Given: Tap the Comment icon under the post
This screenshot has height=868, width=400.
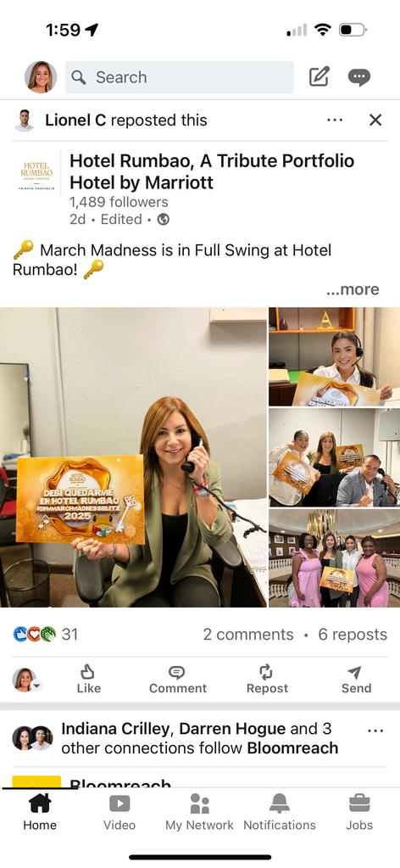Looking at the screenshot, I should pyautogui.click(x=178, y=680).
